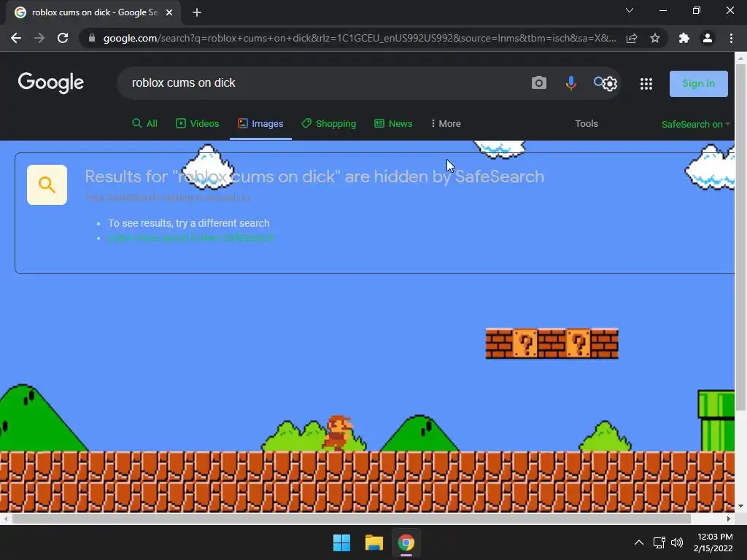Click the scroll right arrow

click(x=729, y=518)
